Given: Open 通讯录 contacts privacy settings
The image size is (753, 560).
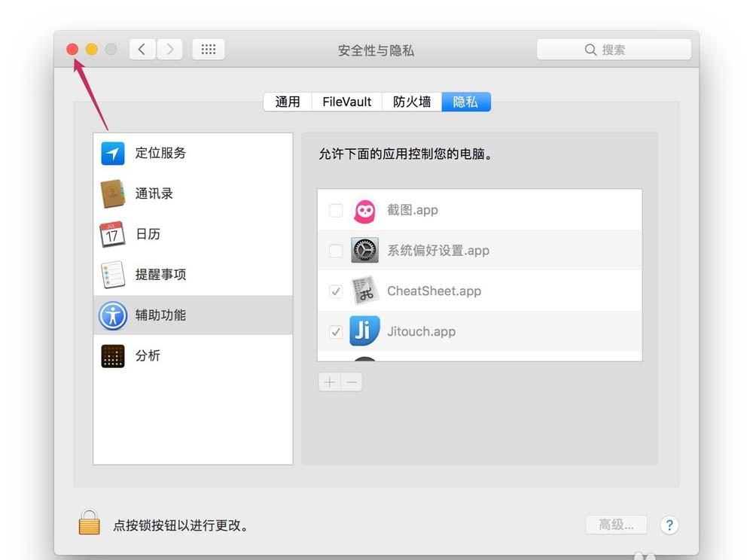Looking at the screenshot, I should tap(113, 193).
